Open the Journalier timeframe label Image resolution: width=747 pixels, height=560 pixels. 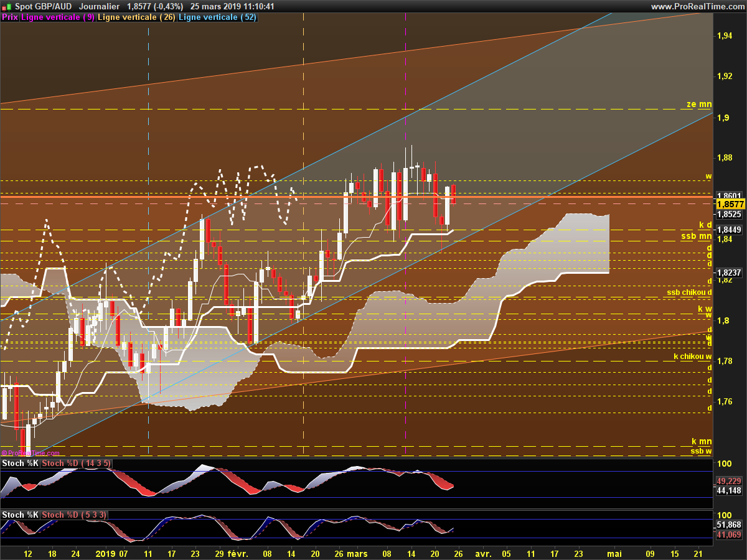tap(100, 6)
